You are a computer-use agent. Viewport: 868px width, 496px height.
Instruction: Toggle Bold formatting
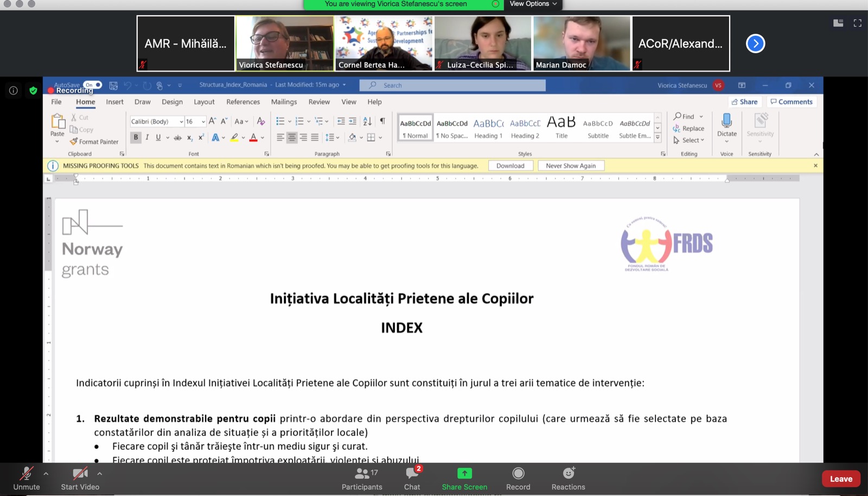point(136,137)
